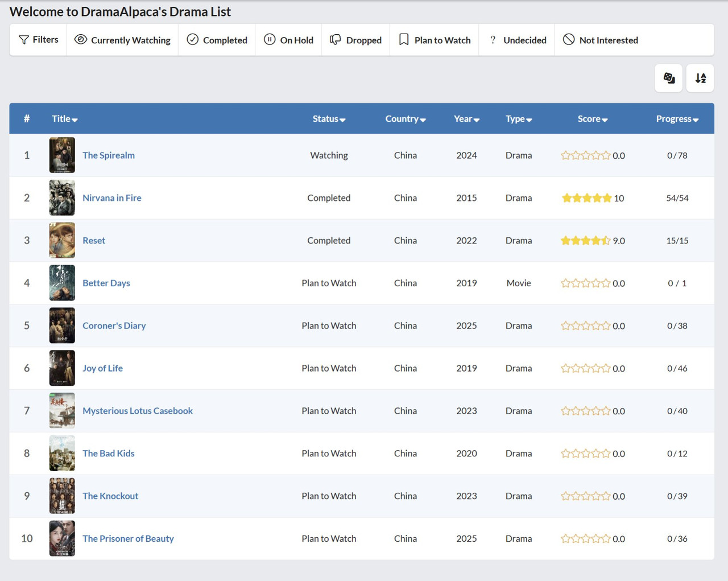Click The Prisoner of Beauty progress 0/36
Screen dimensions: 728x581
pyautogui.click(x=677, y=539)
